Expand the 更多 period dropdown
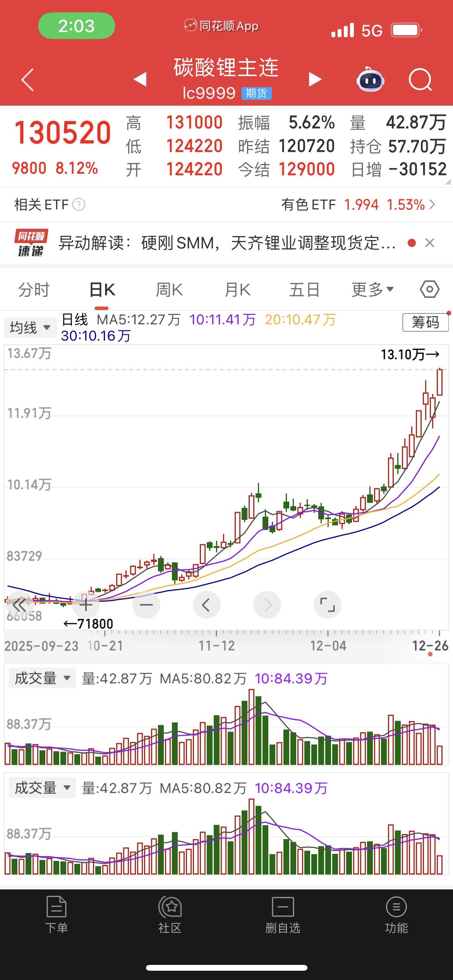Image resolution: width=453 pixels, height=980 pixels. [372, 290]
